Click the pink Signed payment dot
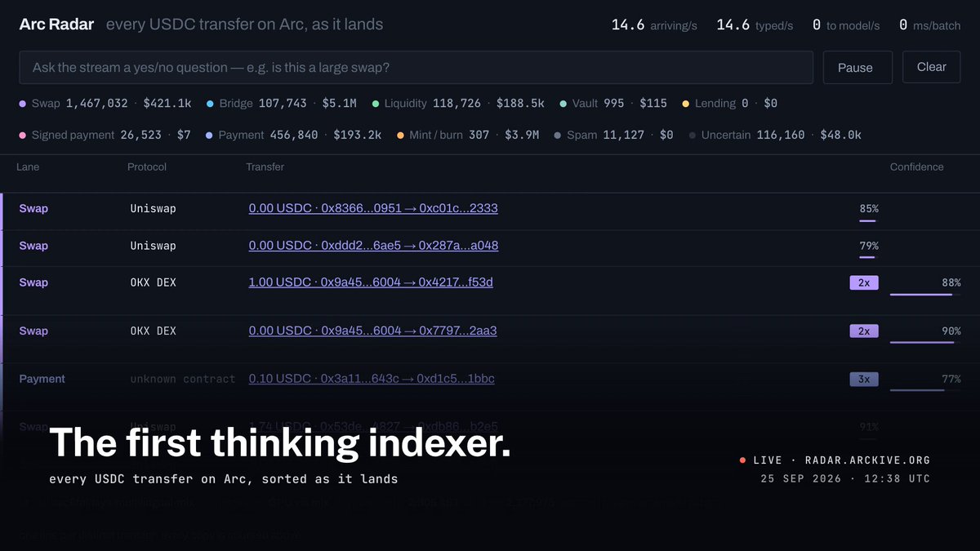The width and height of the screenshot is (980, 551). (x=22, y=135)
